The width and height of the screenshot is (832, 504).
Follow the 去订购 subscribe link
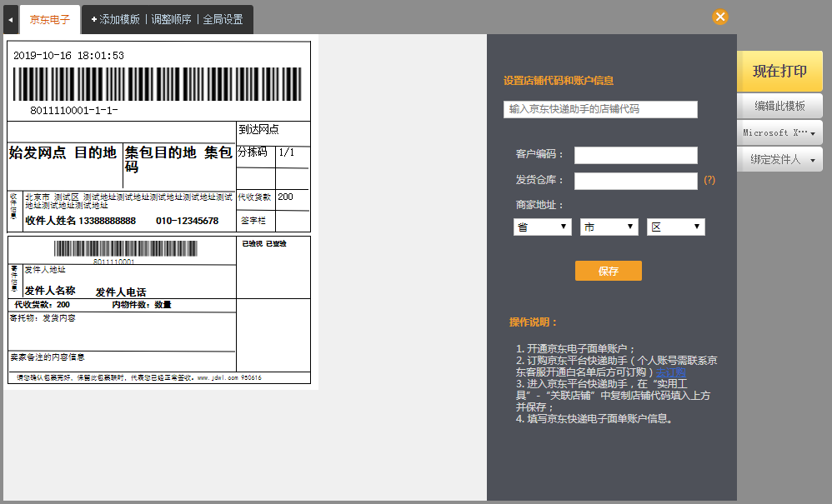coord(671,372)
